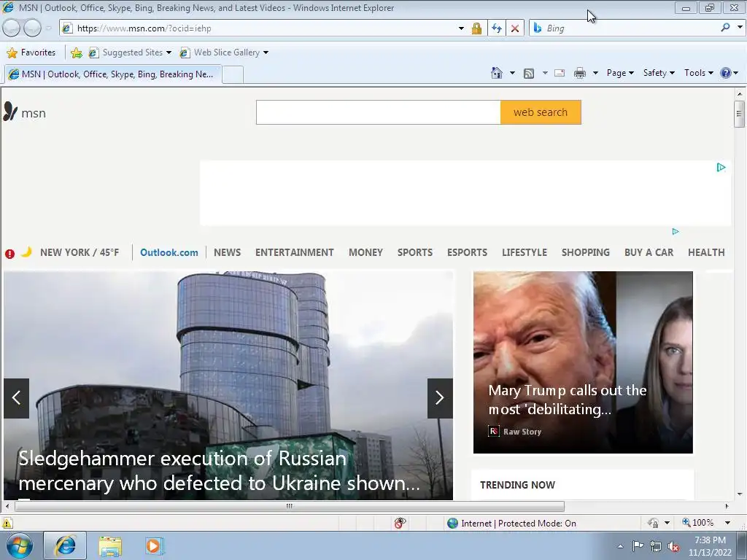
Task: Click the Home toolbar icon
Action: pyautogui.click(x=497, y=73)
